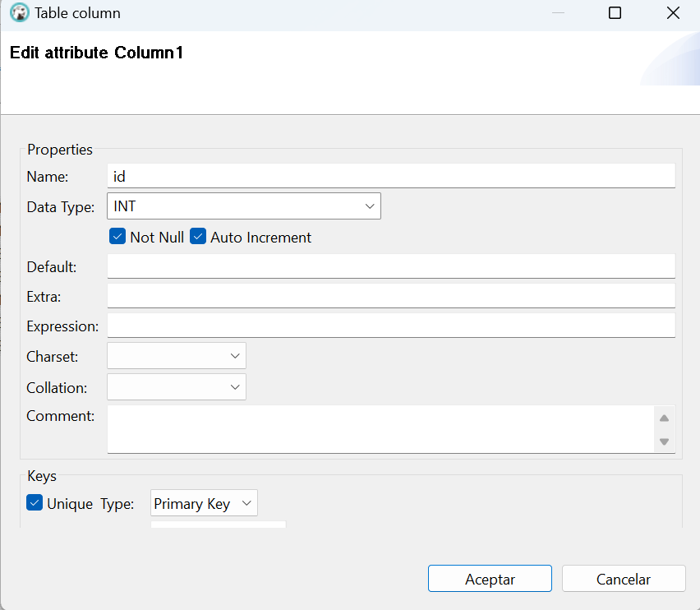Click the Comment box scroll up arrow
The height and width of the screenshot is (610, 700).
(664, 418)
